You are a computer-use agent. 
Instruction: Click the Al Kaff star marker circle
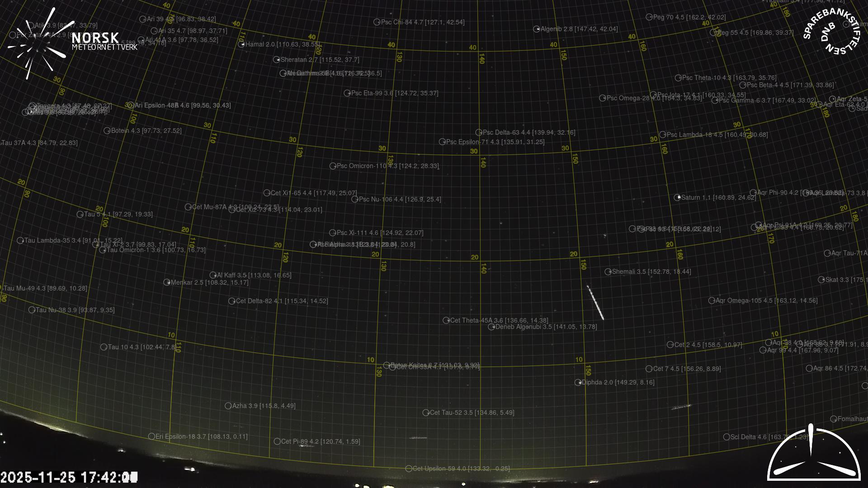[x=213, y=275]
